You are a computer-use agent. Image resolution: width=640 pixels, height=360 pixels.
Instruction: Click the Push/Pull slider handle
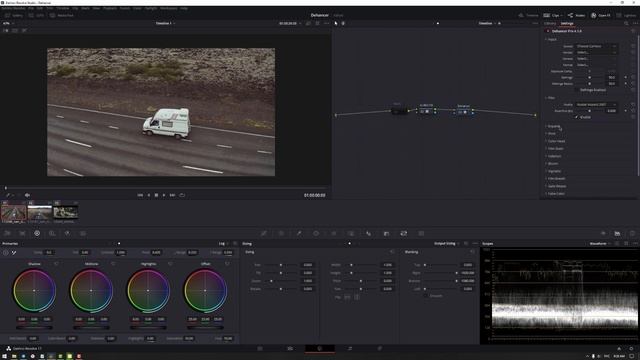[589, 111]
